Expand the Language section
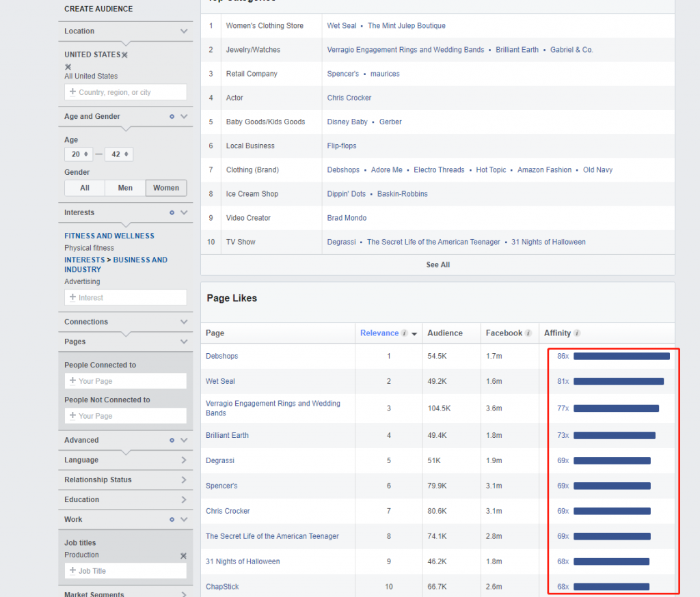 tap(184, 460)
